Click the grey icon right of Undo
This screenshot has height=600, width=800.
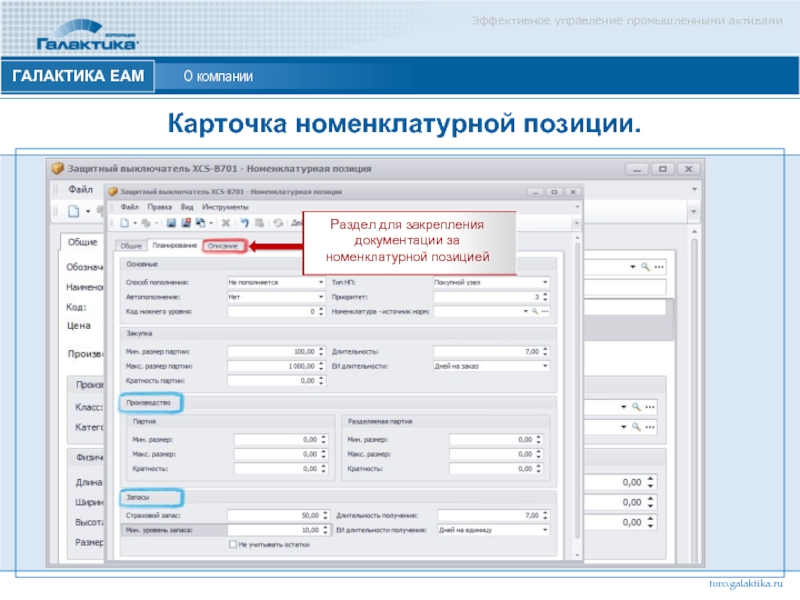259,223
